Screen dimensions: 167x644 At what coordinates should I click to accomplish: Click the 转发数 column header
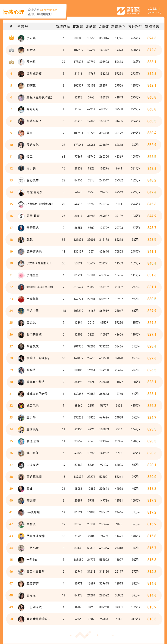coord(78,26)
